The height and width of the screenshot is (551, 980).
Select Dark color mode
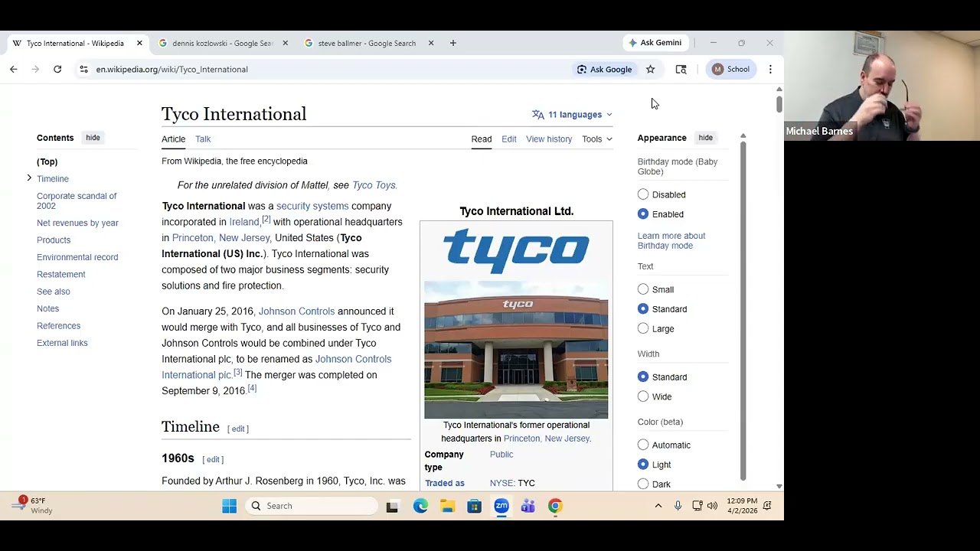tap(643, 484)
